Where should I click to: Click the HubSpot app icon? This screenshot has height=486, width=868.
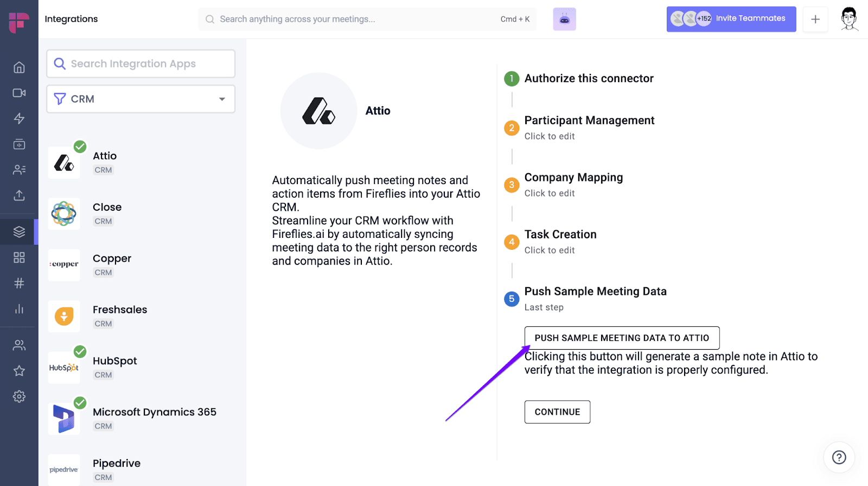click(64, 368)
